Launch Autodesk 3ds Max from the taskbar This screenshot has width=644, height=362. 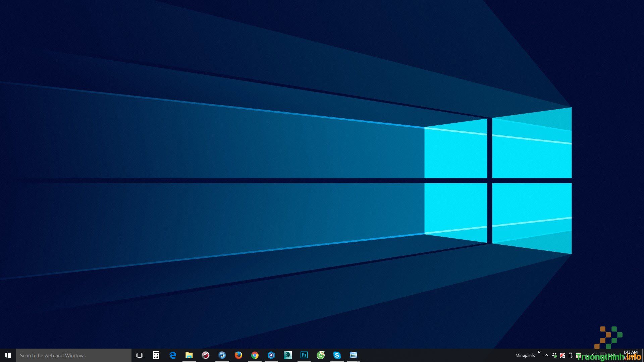[288, 355]
